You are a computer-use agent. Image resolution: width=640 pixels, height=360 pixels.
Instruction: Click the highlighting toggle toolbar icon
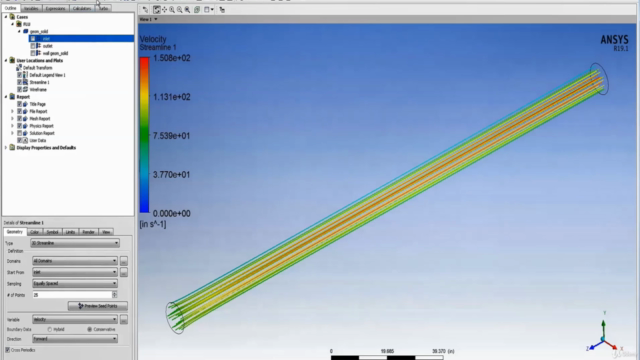[x=222, y=9]
